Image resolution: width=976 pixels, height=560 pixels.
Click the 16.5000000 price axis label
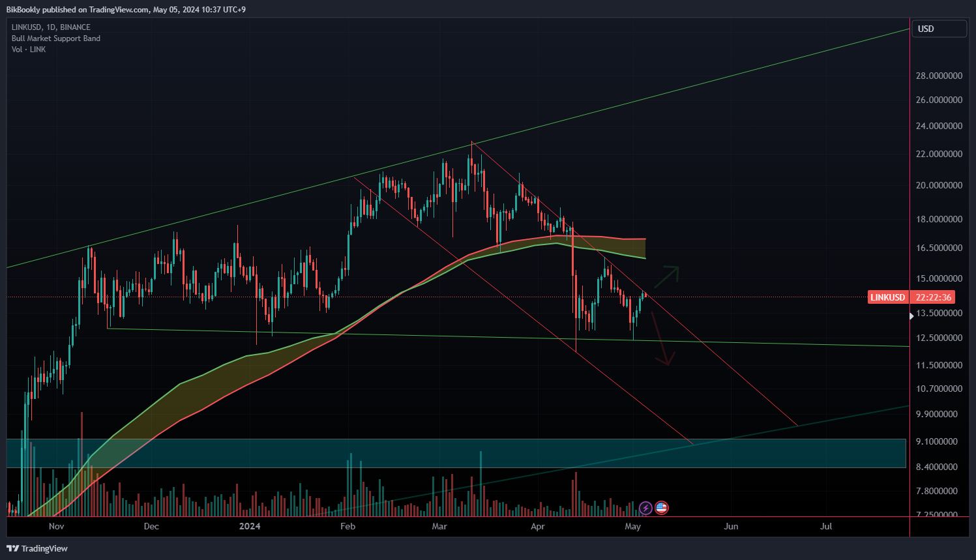click(x=939, y=248)
